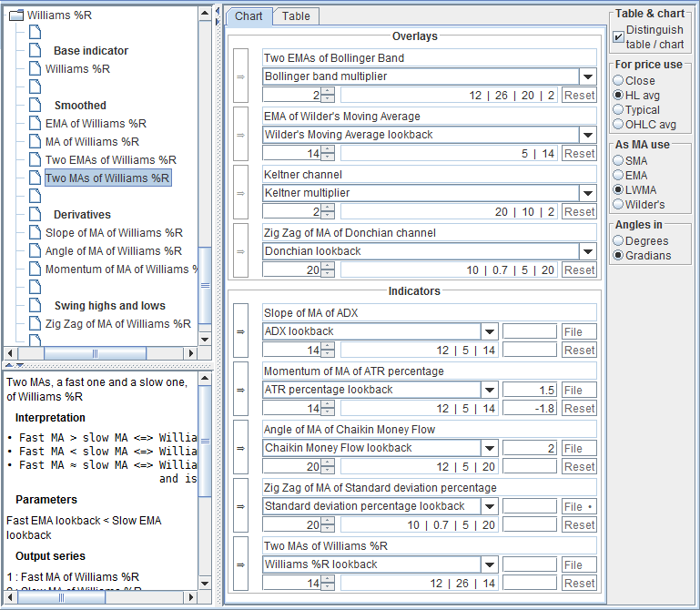Click spinner arrows for Williams %R lookback value
This screenshot has height=610, width=700.
[x=328, y=583]
